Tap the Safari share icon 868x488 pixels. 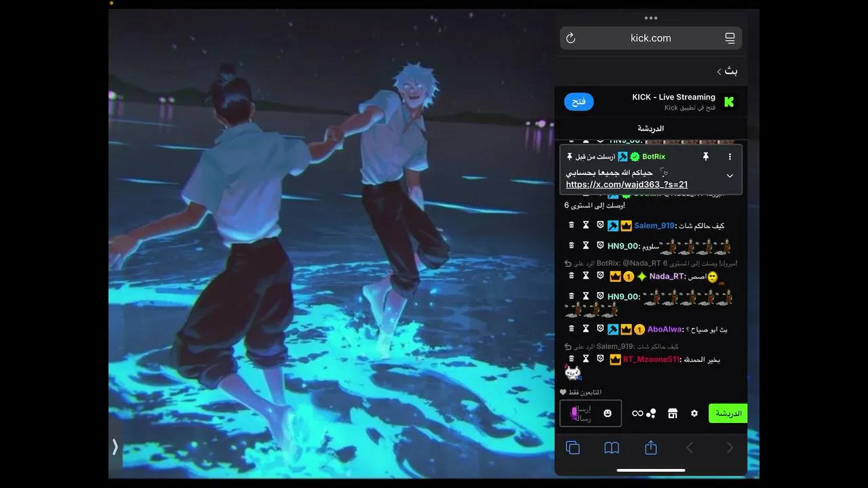pos(651,447)
